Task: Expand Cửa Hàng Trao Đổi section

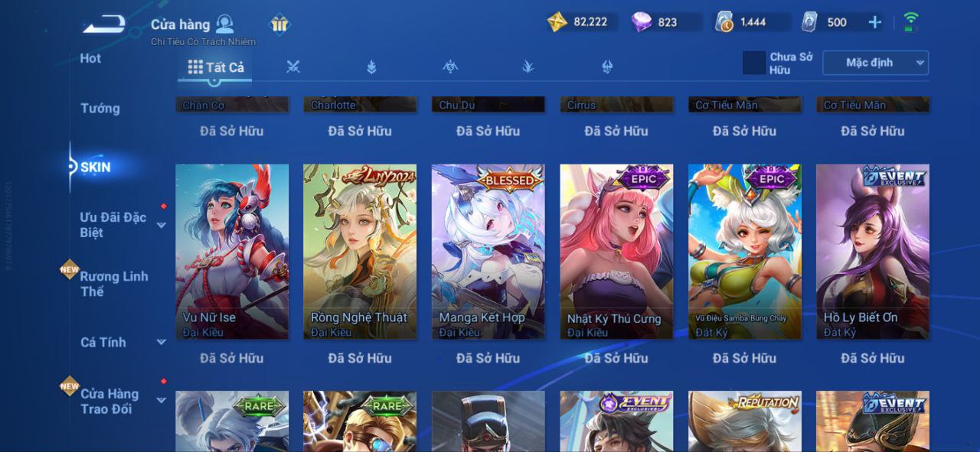Action: 162,400
